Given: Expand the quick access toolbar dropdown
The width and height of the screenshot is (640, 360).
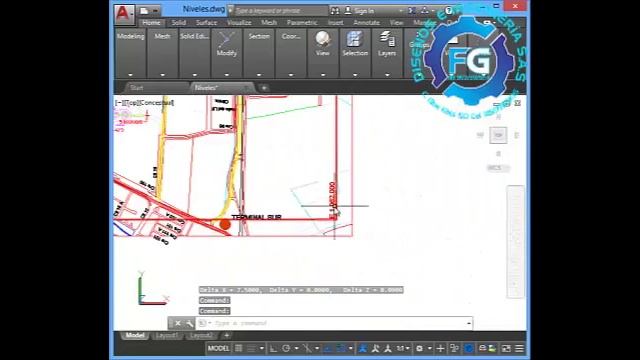Looking at the screenshot, I should [x=156, y=11].
